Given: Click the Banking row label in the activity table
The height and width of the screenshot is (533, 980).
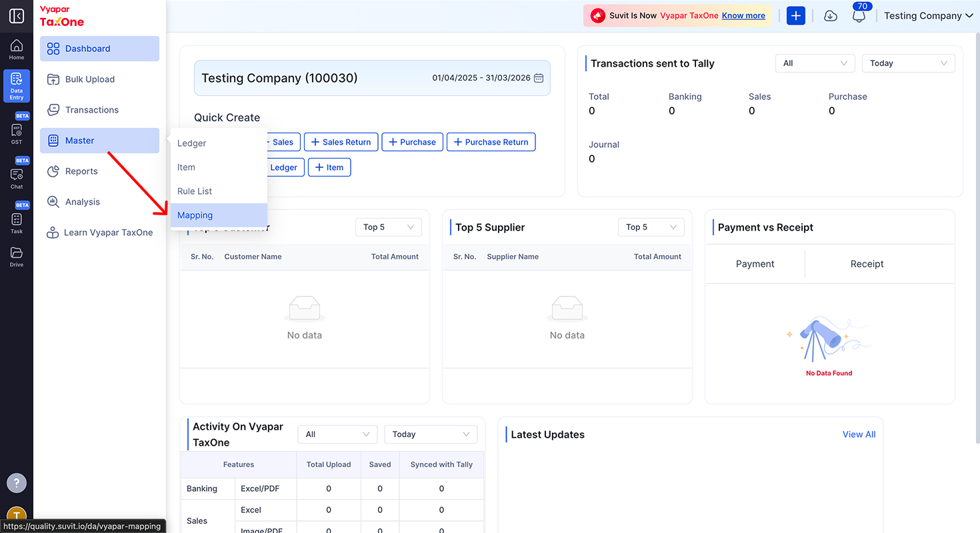Looking at the screenshot, I should [202, 488].
